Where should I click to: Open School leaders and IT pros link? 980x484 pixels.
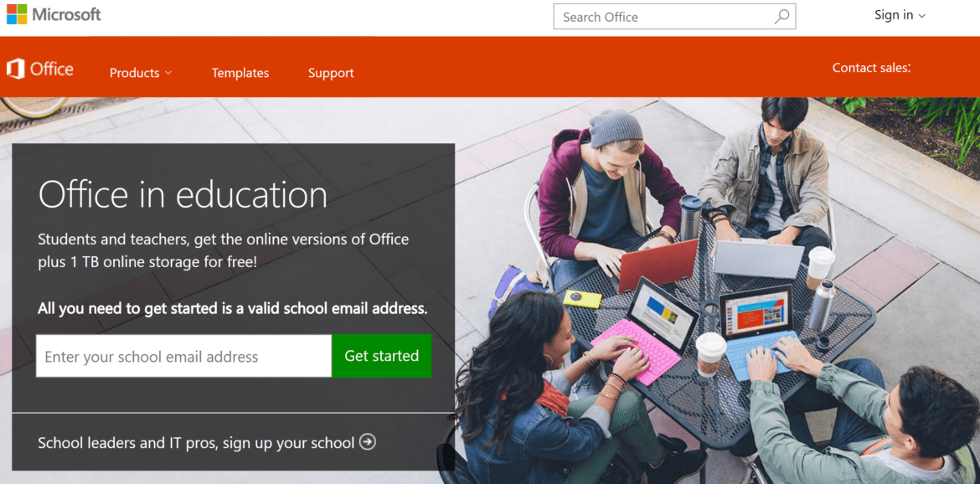coord(196,443)
